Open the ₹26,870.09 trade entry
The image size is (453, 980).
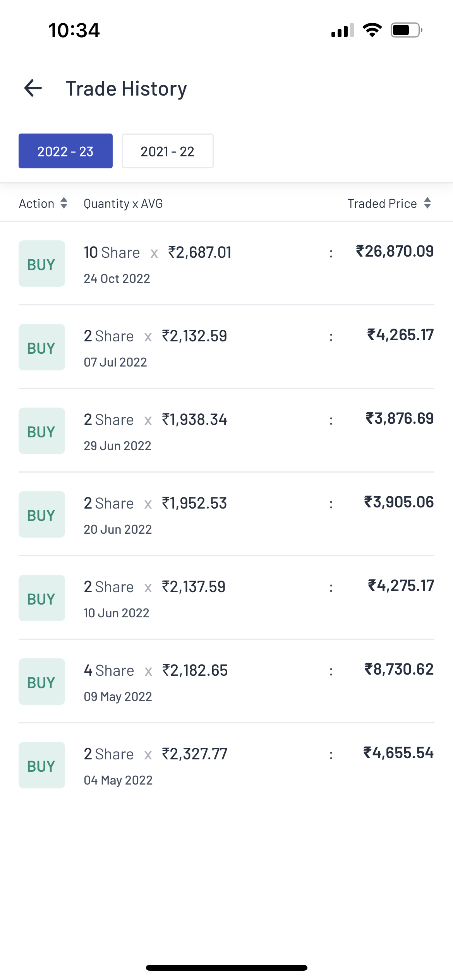(x=395, y=252)
